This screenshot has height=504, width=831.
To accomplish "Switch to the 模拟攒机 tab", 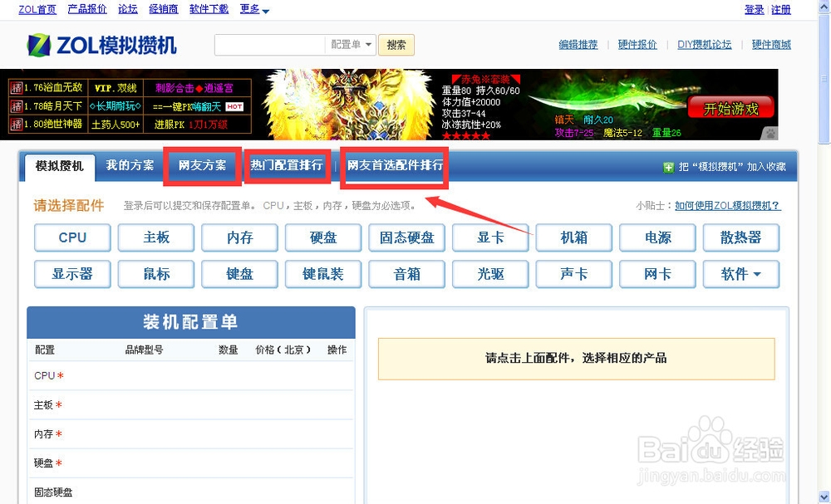I will coord(59,166).
